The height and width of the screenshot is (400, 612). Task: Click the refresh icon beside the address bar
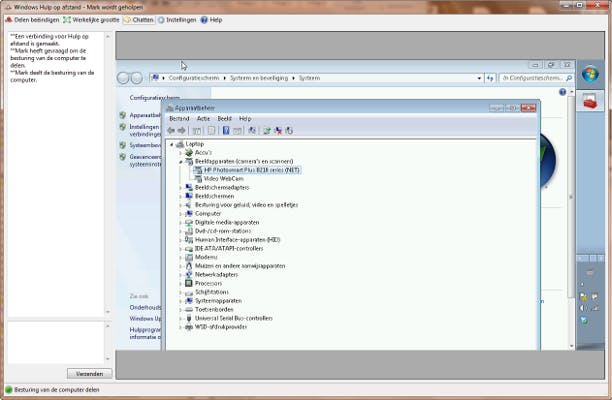490,78
